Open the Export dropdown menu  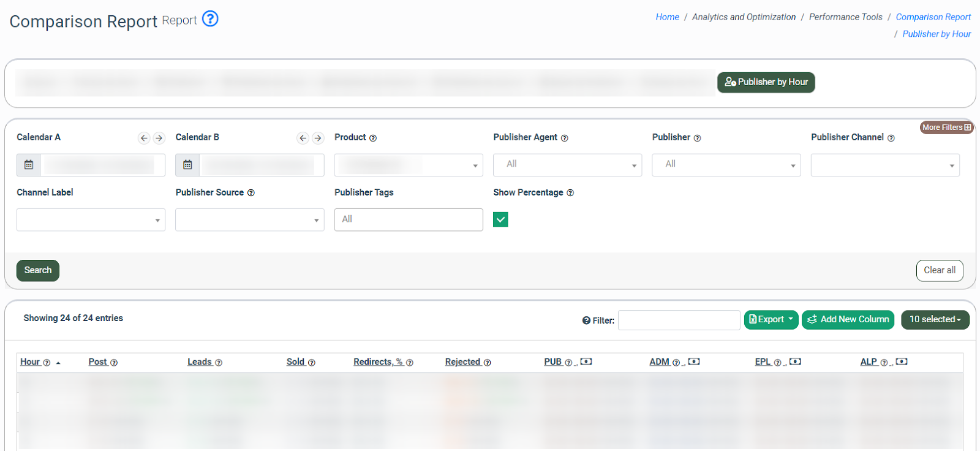(771, 319)
